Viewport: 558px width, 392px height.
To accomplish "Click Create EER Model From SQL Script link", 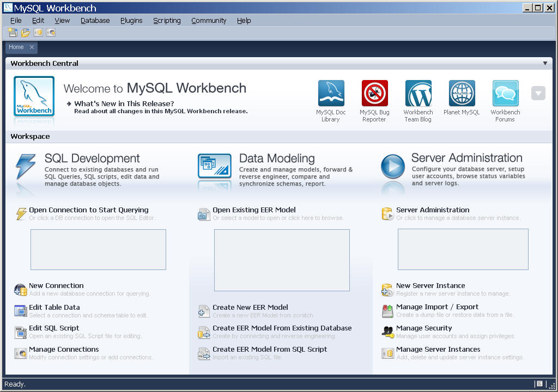I will pos(270,350).
